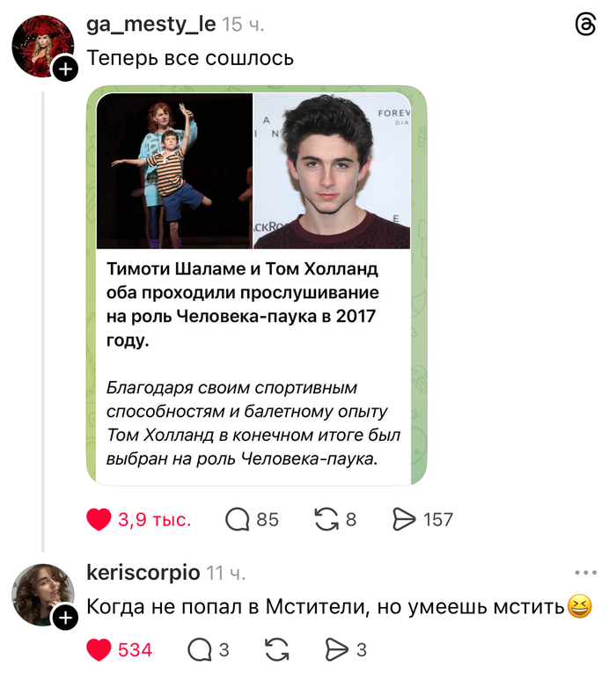Open comments on post with 85 replies
This screenshot has height=681, width=616.
tap(238, 519)
